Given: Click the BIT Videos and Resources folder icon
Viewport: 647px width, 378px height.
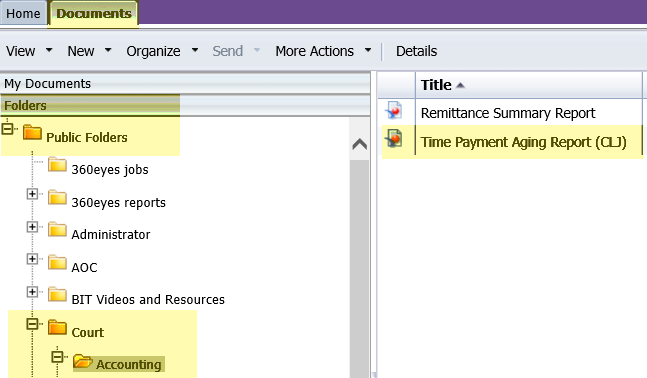Looking at the screenshot, I should (57, 295).
